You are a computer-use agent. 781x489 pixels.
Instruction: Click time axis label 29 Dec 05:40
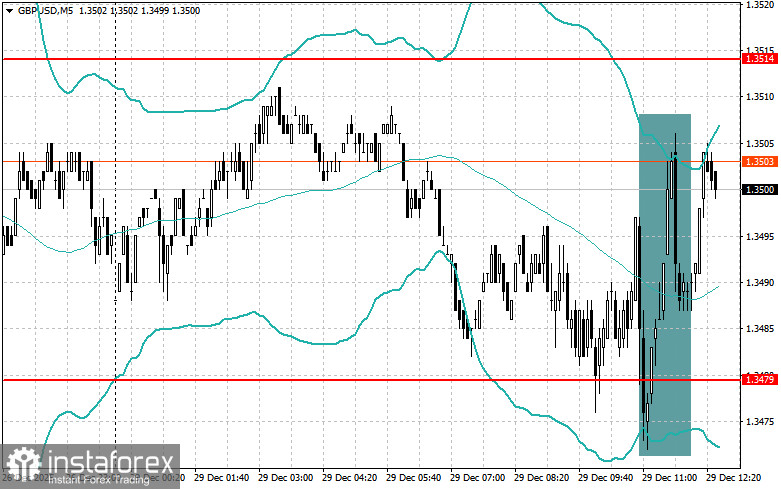coord(413,478)
